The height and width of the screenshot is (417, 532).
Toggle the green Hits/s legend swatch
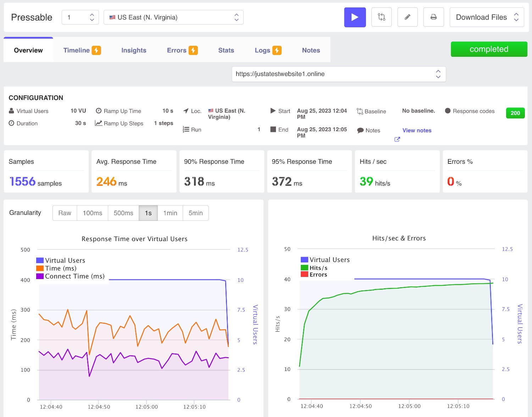pyautogui.click(x=304, y=268)
